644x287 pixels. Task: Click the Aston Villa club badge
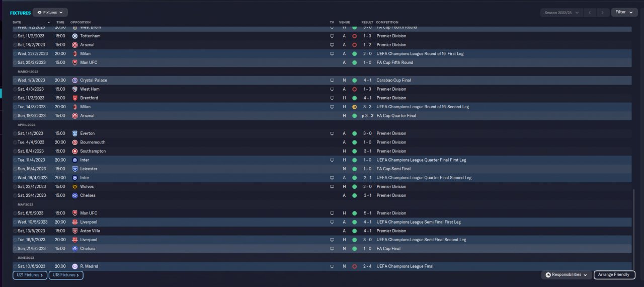[75, 231]
